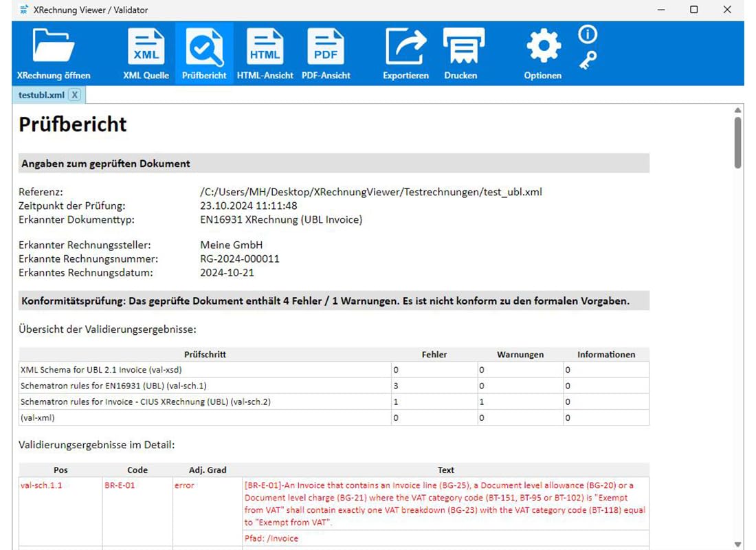Image resolution: width=756 pixels, height=550 pixels.
Task: Click the vertical scrollbar thumb
Action: coord(737,142)
